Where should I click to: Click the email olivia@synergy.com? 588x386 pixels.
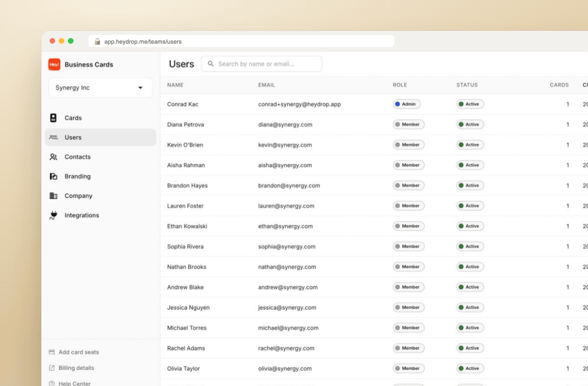(x=285, y=369)
